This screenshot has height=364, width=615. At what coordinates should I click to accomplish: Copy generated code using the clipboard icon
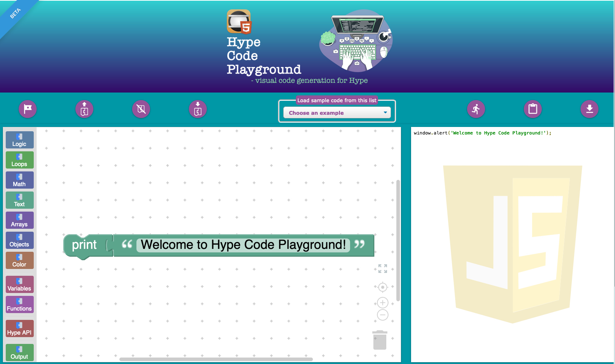coord(532,109)
